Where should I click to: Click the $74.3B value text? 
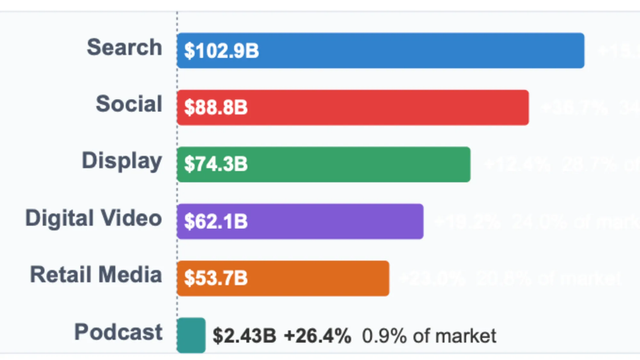[x=216, y=164]
